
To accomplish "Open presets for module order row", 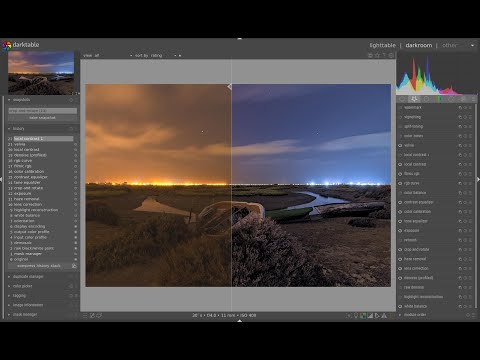I will tap(473, 315).
